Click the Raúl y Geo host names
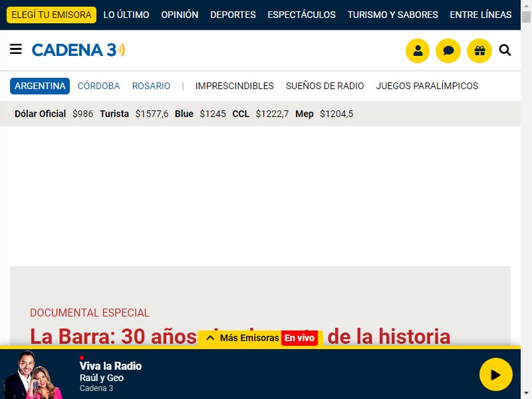Image resolution: width=532 pixels, height=399 pixels. point(102,378)
